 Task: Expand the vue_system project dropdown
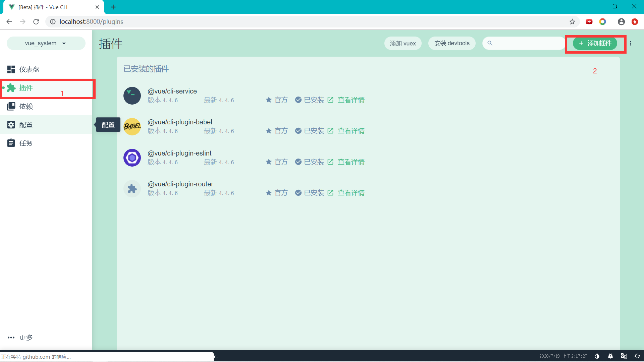coord(46,43)
